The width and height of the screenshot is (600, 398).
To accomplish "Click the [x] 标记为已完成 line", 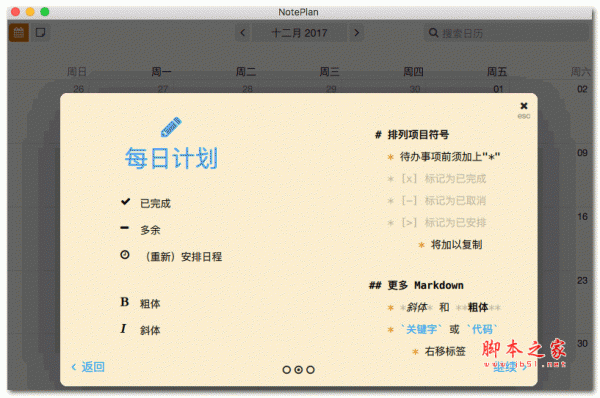I will tap(437, 179).
